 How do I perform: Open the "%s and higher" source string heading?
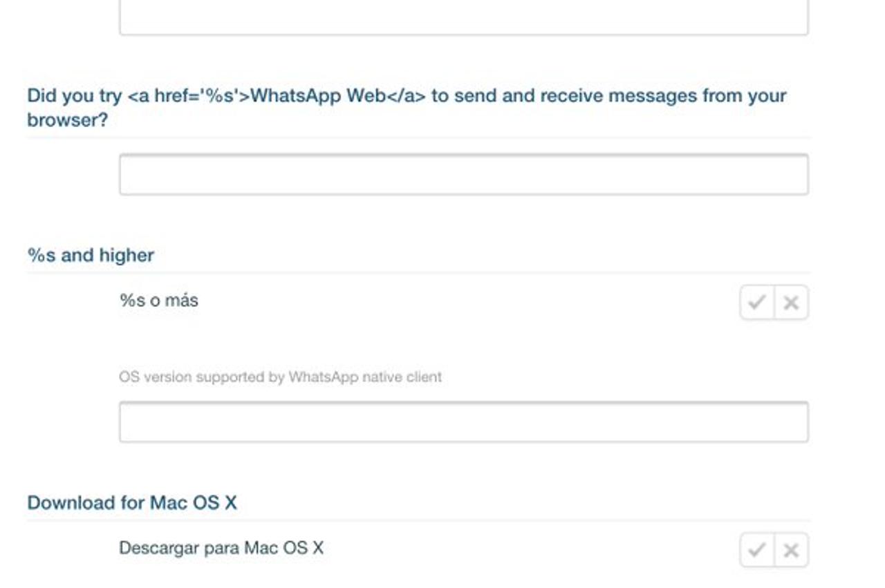click(x=91, y=255)
